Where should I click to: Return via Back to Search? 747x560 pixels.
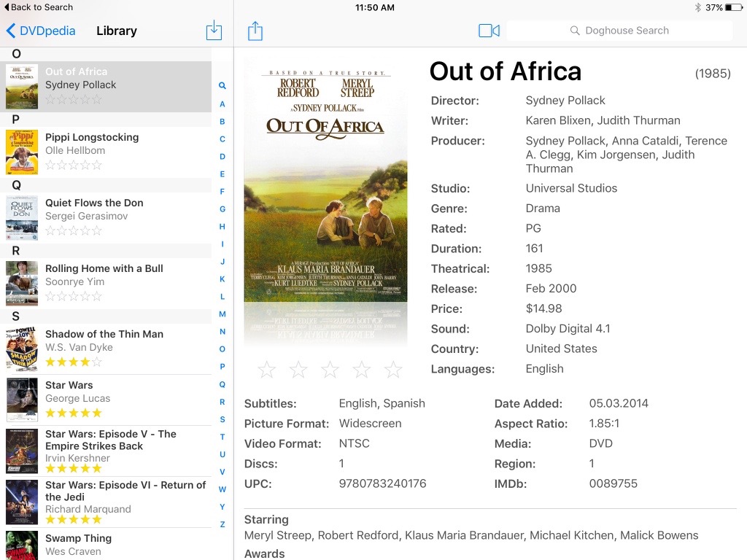coord(38,7)
